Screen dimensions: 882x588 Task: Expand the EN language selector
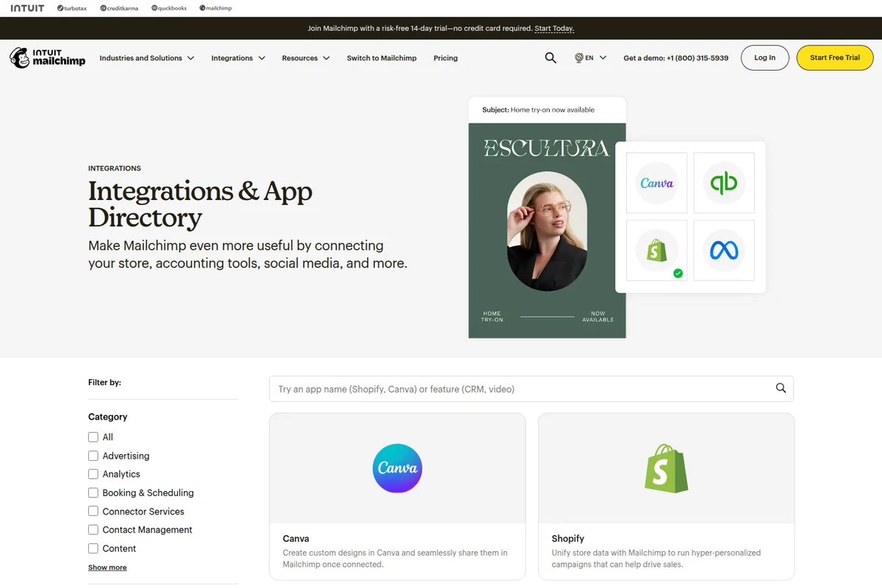[591, 57]
